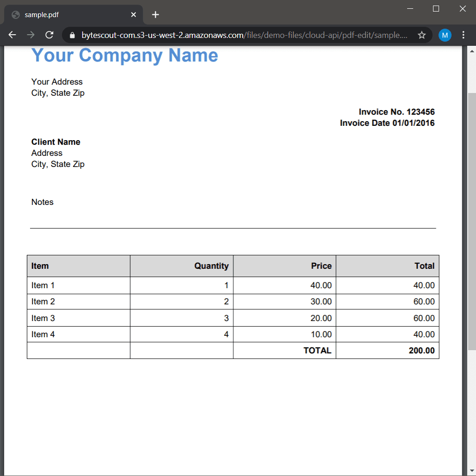Image resolution: width=476 pixels, height=476 pixels.
Task: Click the sample.pdf favicon in the tab
Action: [x=15, y=14]
